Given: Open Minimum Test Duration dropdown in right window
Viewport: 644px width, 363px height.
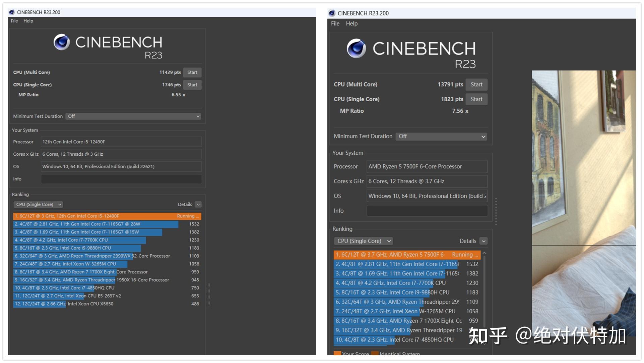Looking at the screenshot, I should pos(441,137).
